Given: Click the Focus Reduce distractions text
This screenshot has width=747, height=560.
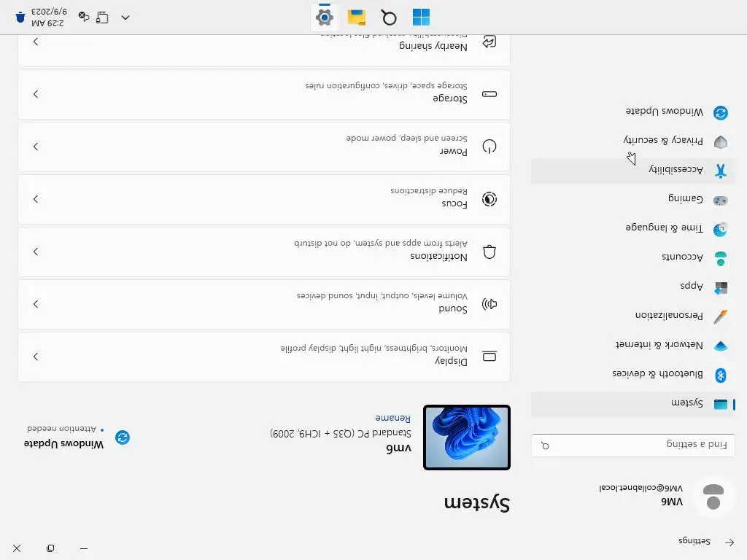Looking at the screenshot, I should [x=429, y=190].
